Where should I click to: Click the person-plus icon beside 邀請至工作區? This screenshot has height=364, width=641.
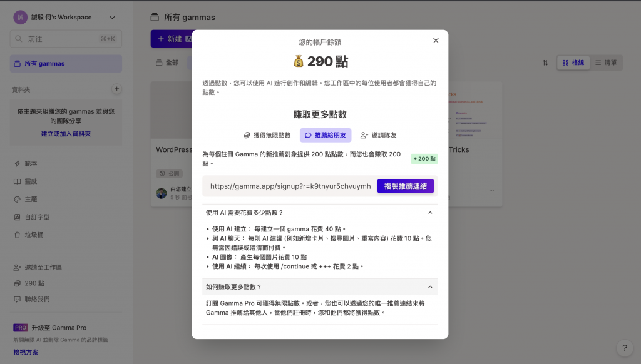(x=17, y=267)
